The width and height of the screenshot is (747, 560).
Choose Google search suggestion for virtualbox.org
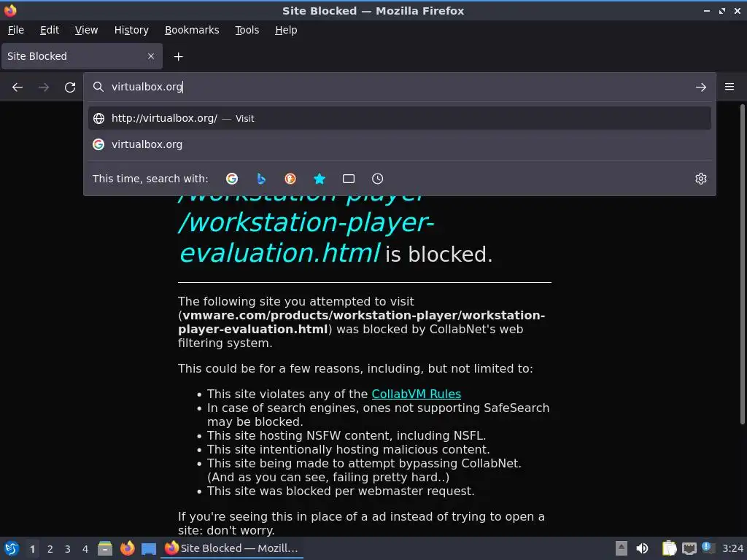click(x=399, y=144)
